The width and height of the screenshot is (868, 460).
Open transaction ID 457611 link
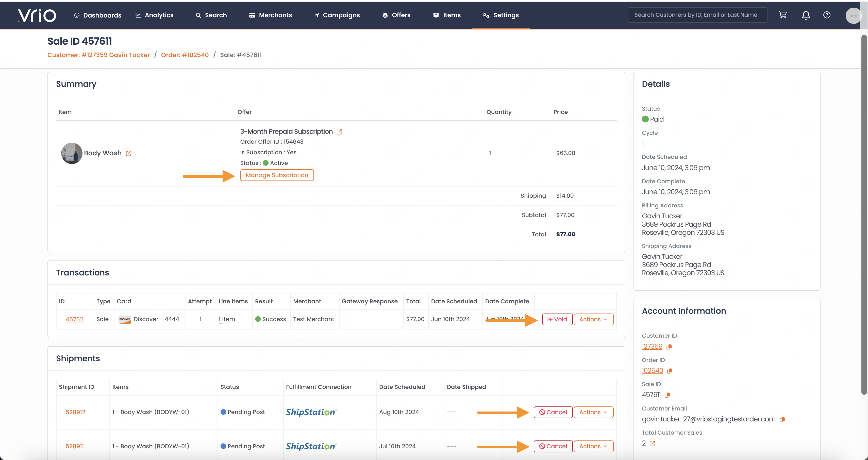(74, 319)
